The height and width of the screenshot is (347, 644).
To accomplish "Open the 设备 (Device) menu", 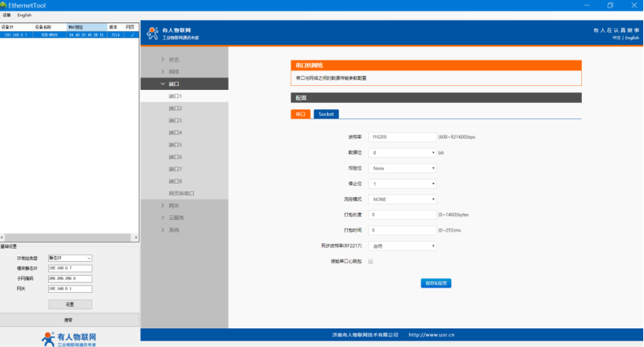I will click(6, 15).
